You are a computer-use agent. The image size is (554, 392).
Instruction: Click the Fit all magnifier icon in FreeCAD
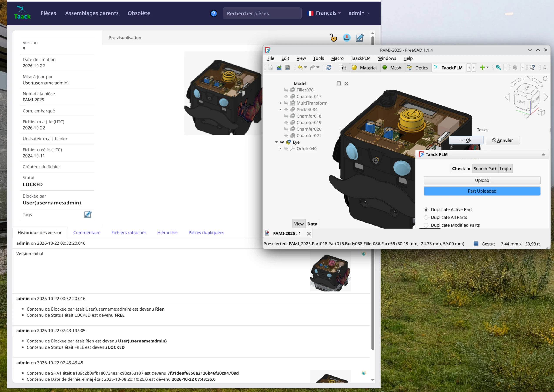[498, 68]
